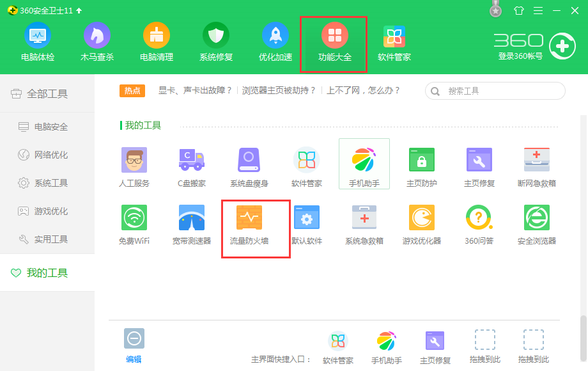This screenshot has width=588, height=371.
Task: Click the 我的工具 section heading
Action: [x=143, y=125]
